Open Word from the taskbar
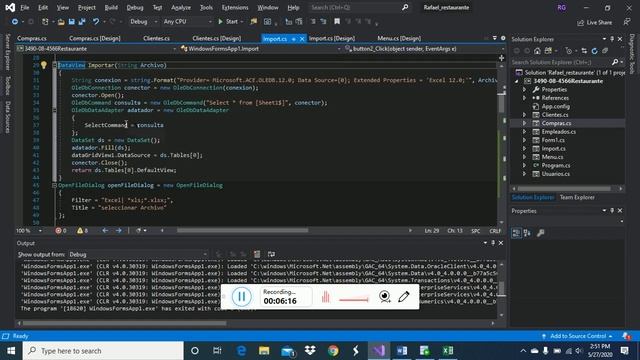 (x=402, y=351)
